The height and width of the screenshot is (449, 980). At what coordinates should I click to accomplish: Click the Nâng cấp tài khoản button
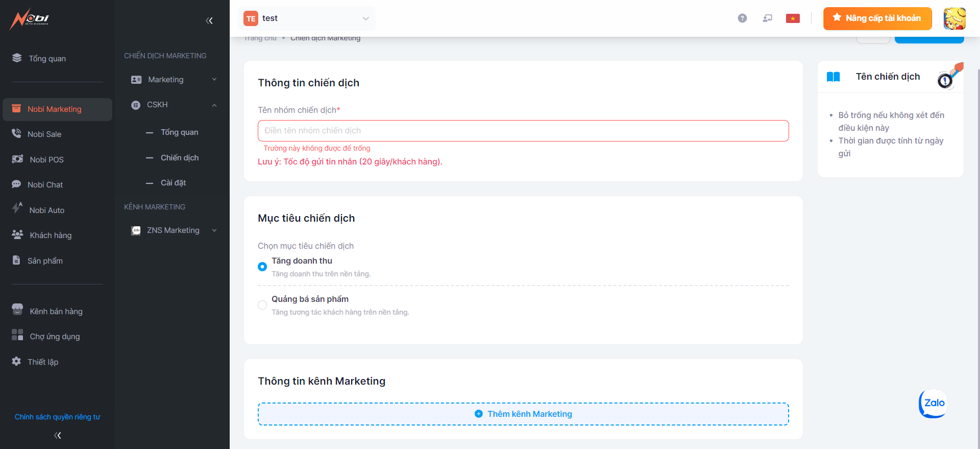pyautogui.click(x=877, y=18)
